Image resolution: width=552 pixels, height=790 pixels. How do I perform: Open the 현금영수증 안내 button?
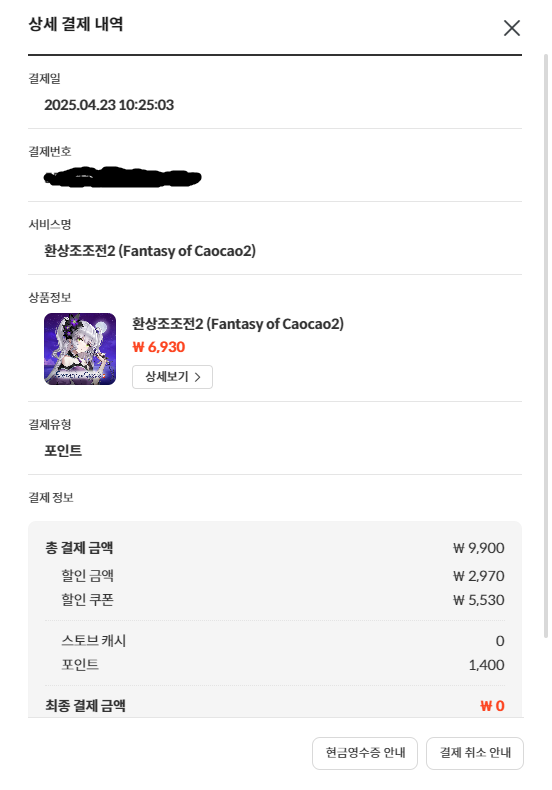point(365,753)
